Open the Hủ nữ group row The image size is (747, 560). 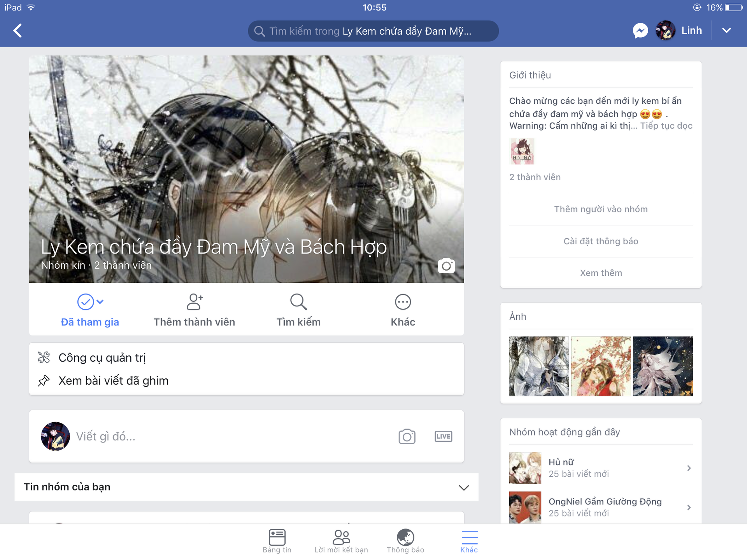point(601,468)
